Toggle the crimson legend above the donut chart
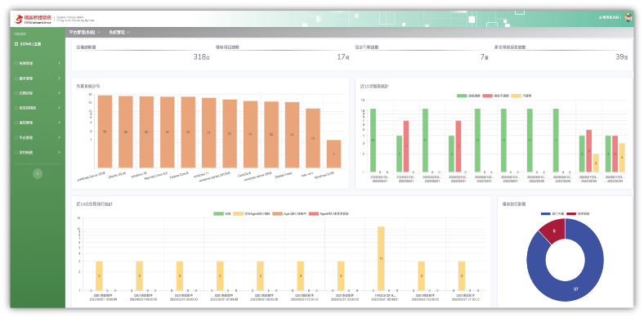 (x=578, y=213)
